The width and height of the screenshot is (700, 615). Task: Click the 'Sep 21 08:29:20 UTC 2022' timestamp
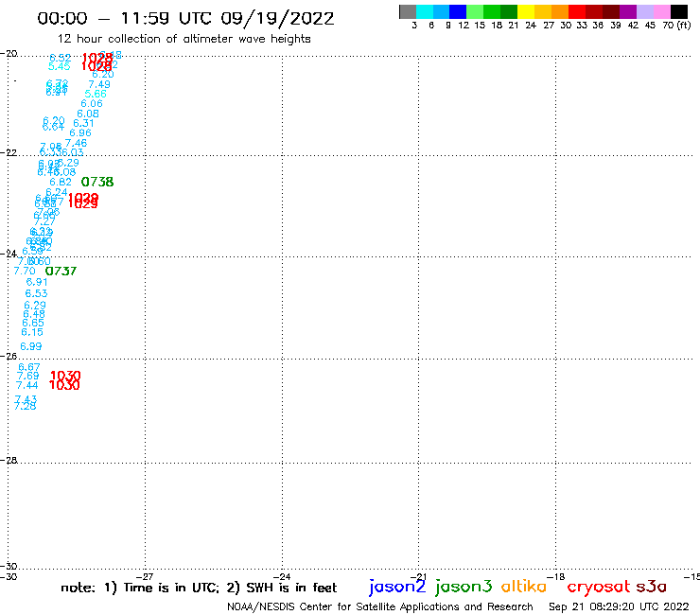[x=619, y=607]
